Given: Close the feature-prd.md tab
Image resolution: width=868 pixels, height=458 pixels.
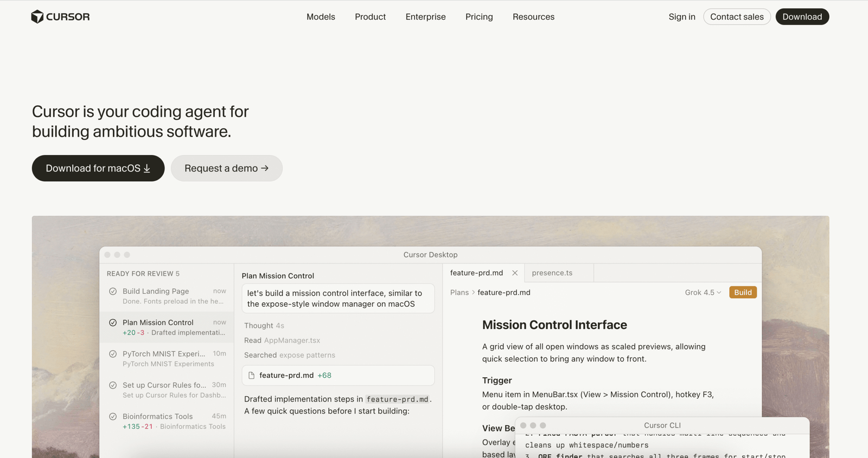Looking at the screenshot, I should click(x=515, y=273).
